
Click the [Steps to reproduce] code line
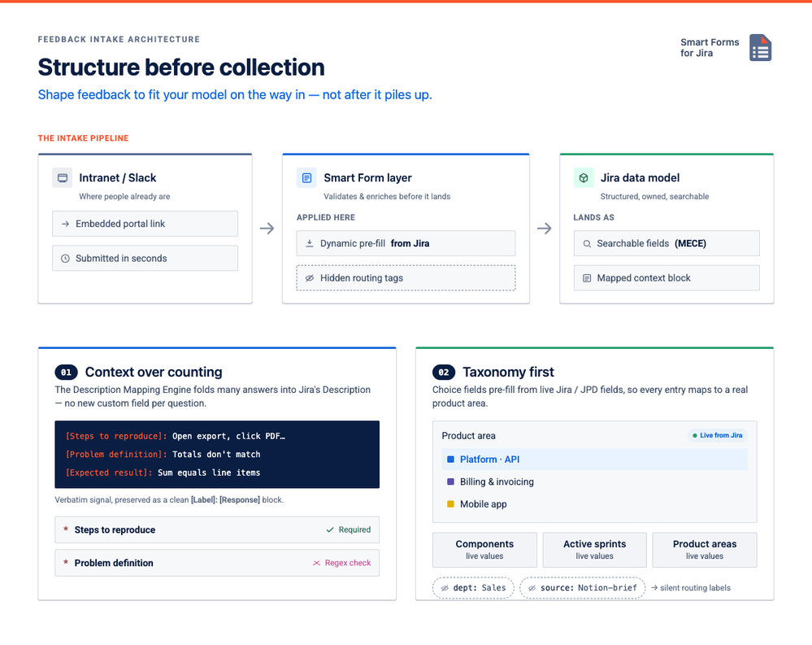click(x=175, y=436)
